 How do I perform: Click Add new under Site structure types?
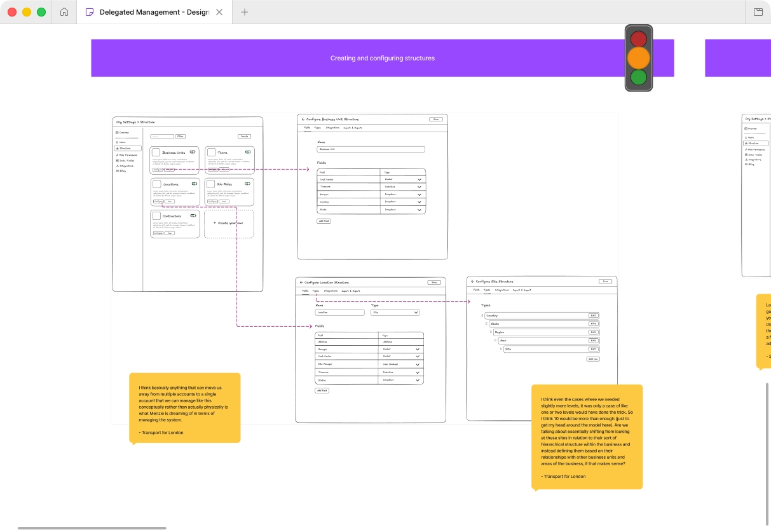(593, 359)
